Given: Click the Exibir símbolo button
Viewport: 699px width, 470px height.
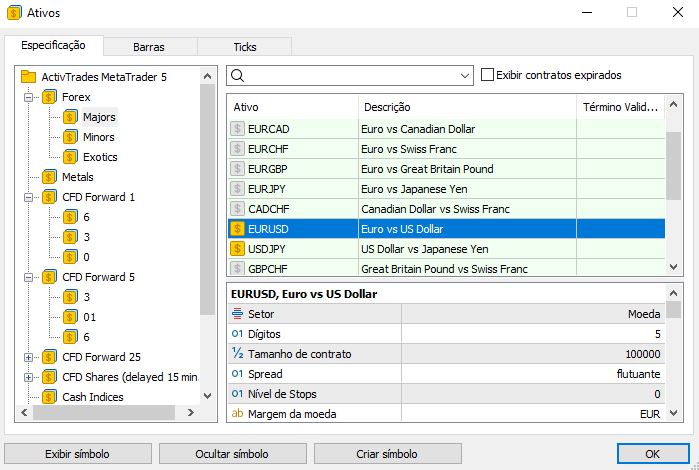Looking at the screenshot, I should click(x=78, y=454).
